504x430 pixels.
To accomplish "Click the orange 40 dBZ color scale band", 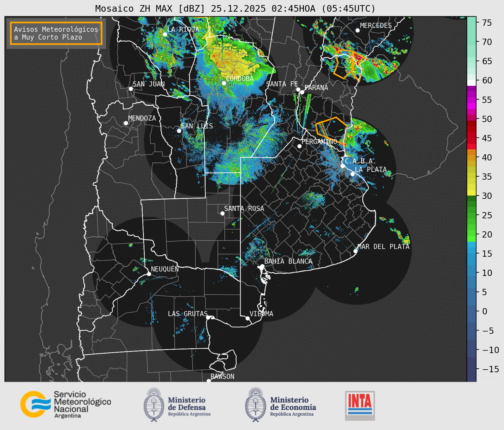I will 471,157.
